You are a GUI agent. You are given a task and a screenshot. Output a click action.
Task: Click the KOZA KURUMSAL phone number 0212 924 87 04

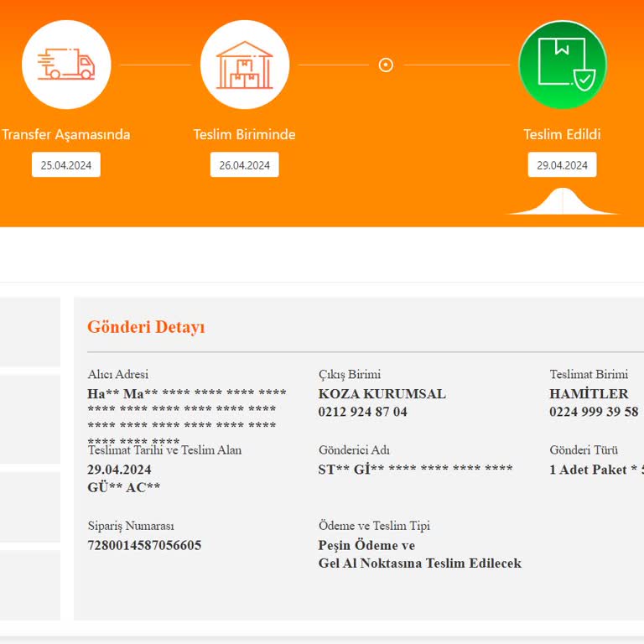[362, 412]
